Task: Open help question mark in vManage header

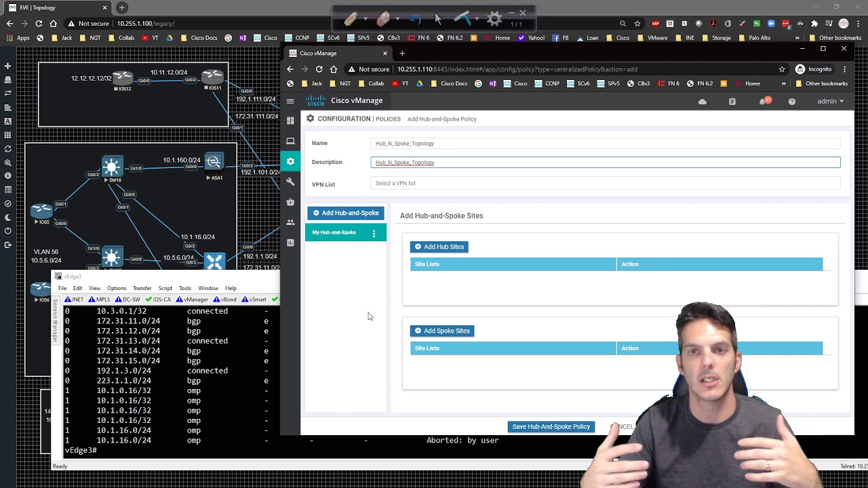Action: 791,102
